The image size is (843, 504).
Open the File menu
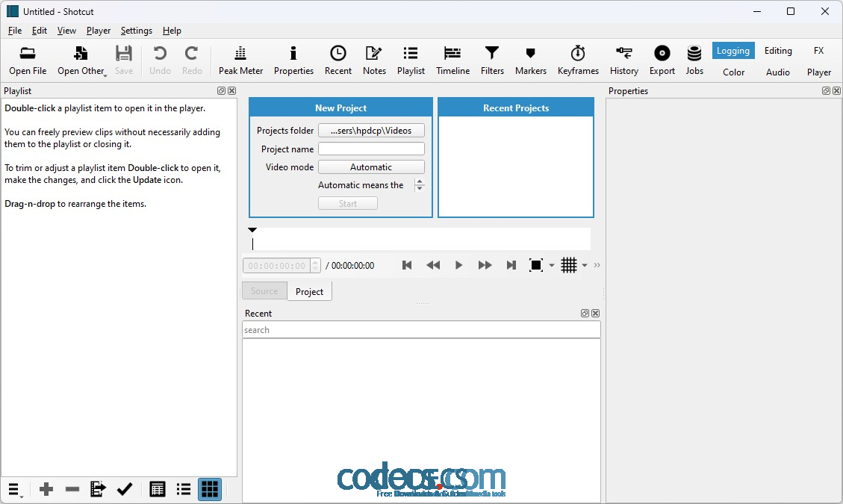pyautogui.click(x=14, y=31)
